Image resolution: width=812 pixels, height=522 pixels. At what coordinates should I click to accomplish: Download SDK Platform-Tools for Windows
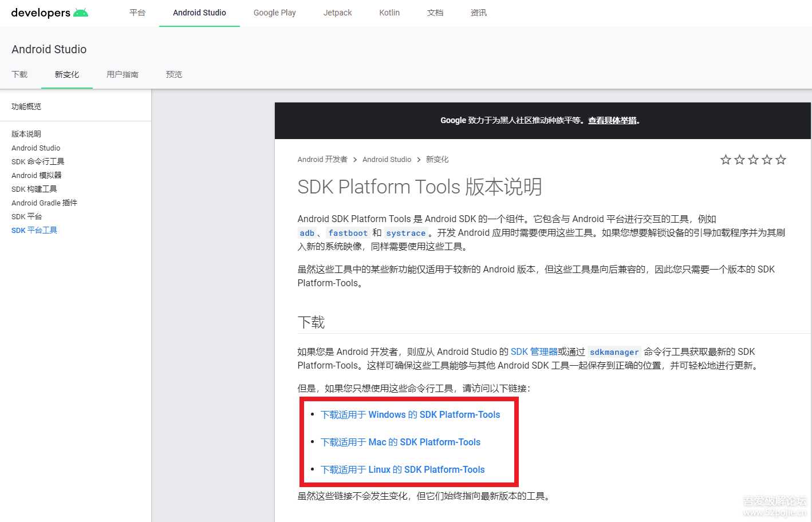point(410,414)
